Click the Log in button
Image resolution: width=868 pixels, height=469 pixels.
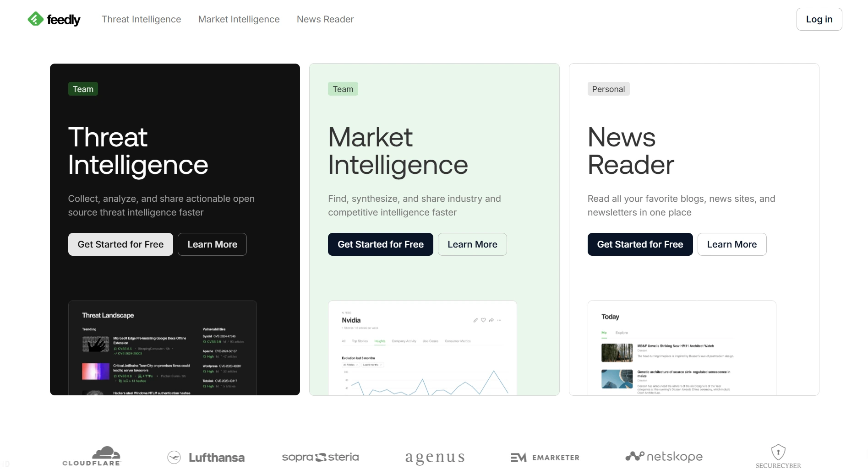click(x=819, y=19)
